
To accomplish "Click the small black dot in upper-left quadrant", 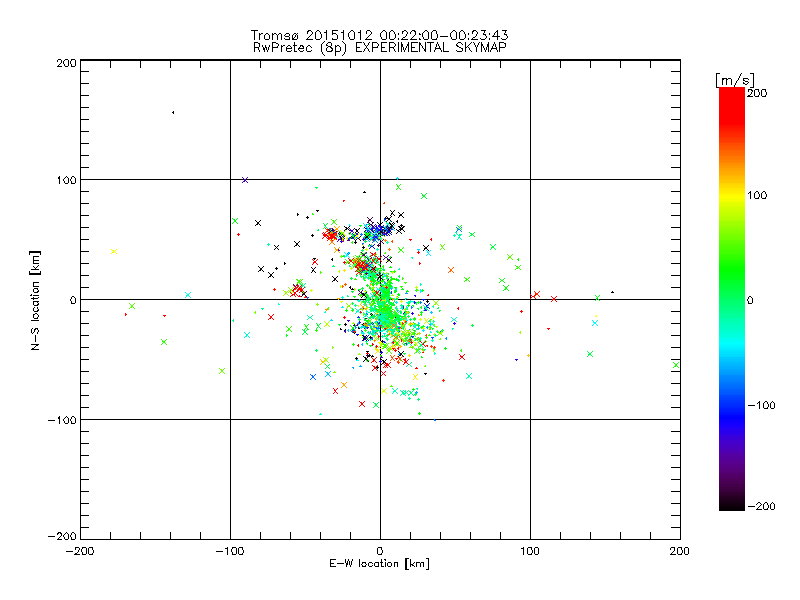I will pyautogui.click(x=173, y=112).
